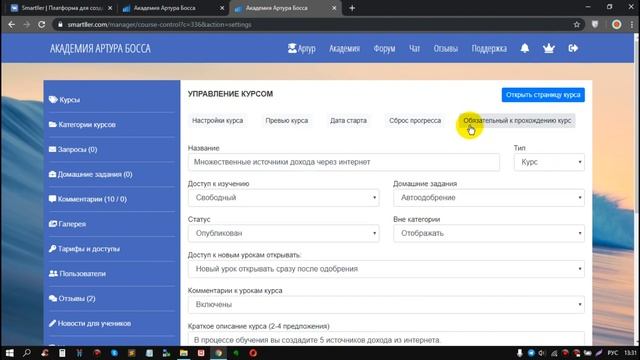Expand Домашние задания Автоодобрение dropdown

[x=489, y=198]
